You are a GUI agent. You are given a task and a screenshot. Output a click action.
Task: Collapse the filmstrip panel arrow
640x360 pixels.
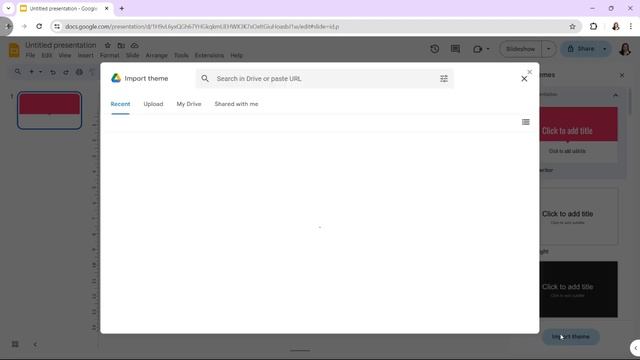click(x=35, y=344)
